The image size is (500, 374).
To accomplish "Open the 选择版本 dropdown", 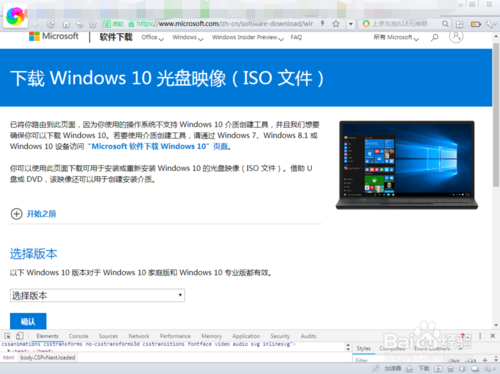I will pyautogui.click(x=97, y=295).
